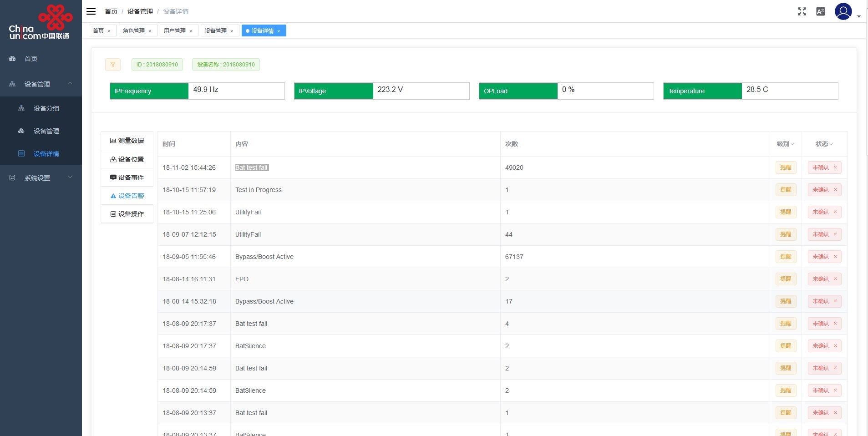Go to 首页 in the sidebar
868x436 pixels.
31,59
